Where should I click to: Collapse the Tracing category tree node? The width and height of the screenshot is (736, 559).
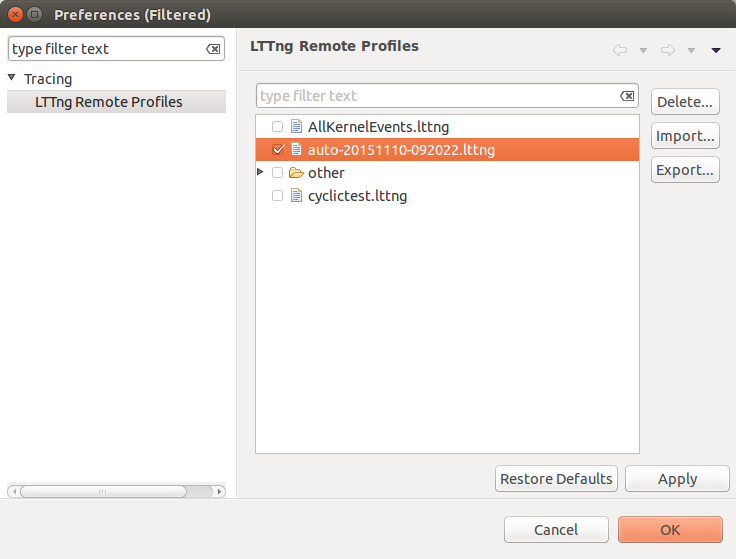(x=12, y=78)
